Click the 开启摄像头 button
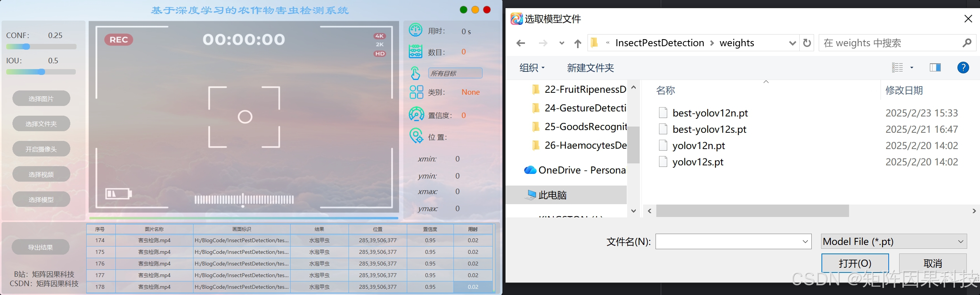This screenshot has height=295, width=980. click(x=41, y=149)
